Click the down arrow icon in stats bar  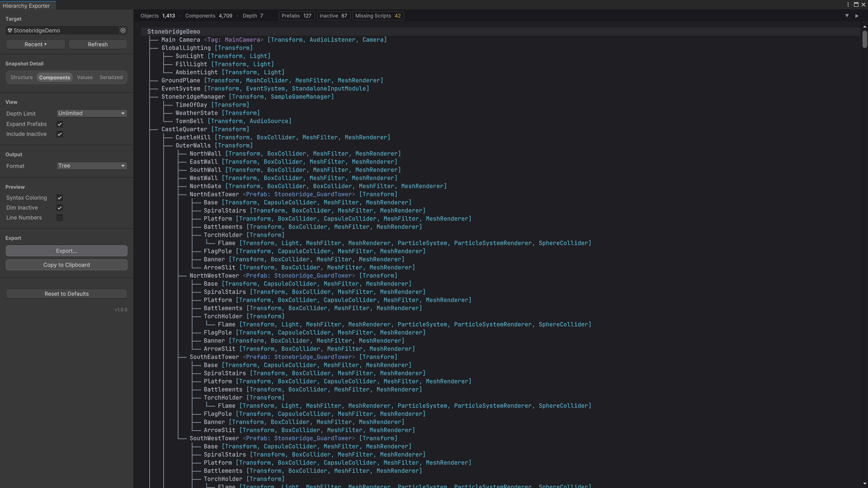pos(847,16)
